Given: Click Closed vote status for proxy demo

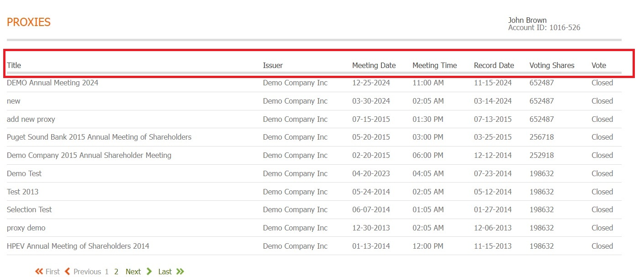Looking at the screenshot, I should [x=602, y=228].
